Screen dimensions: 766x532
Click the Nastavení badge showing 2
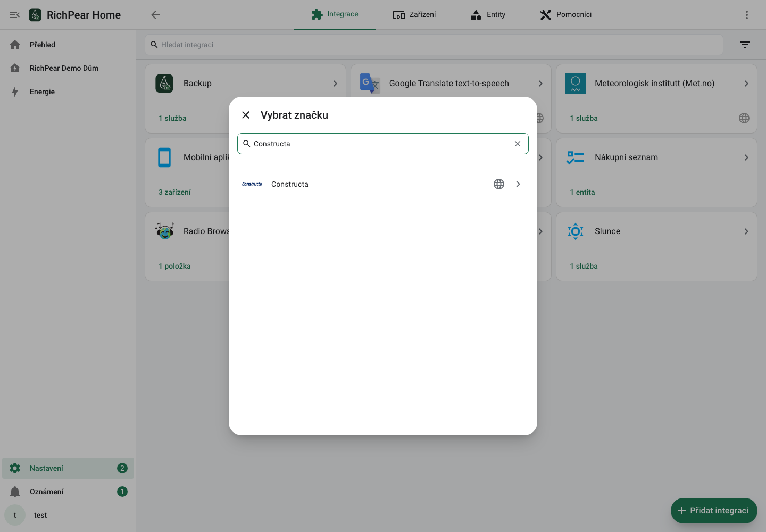(x=122, y=468)
